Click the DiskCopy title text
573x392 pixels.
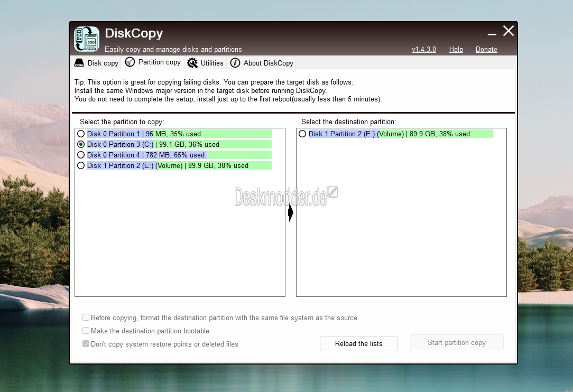pos(134,33)
